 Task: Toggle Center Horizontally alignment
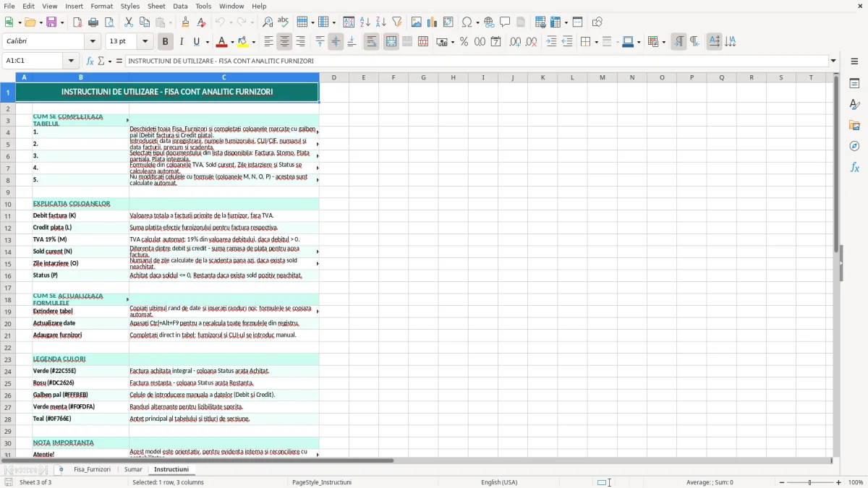coord(284,42)
